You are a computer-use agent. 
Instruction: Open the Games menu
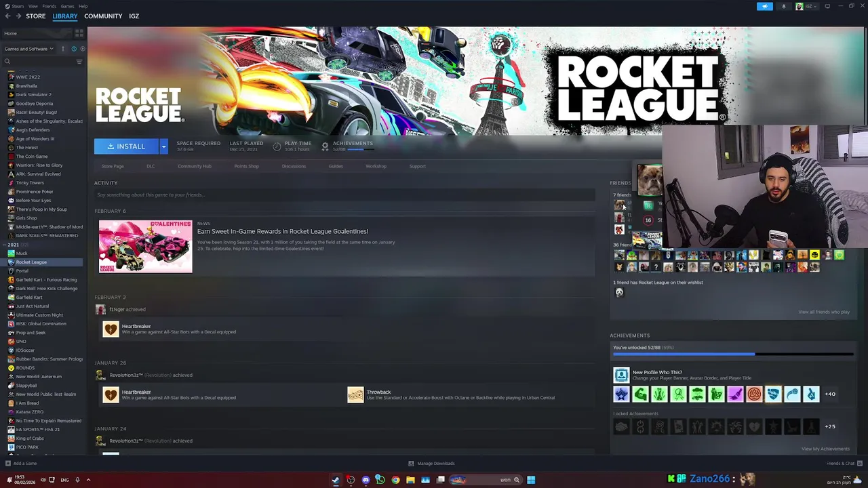pyautogui.click(x=67, y=6)
